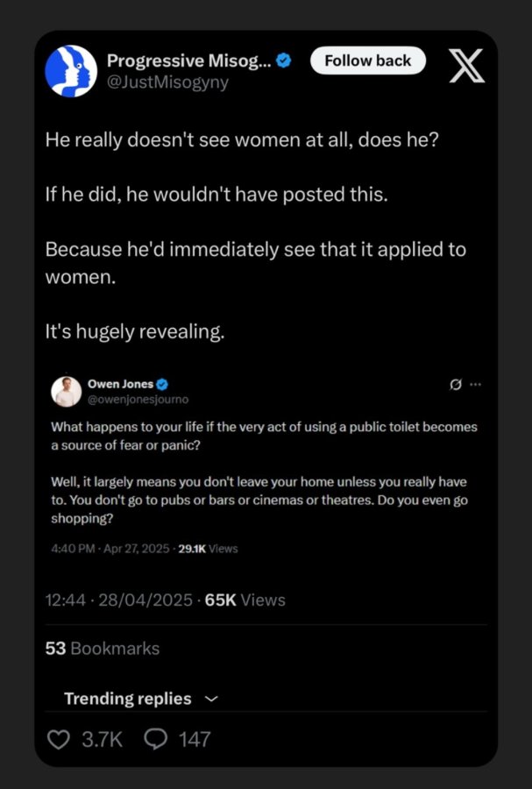
Task: Click the Grok slash icon on quoted tweet
Action: tap(455, 385)
